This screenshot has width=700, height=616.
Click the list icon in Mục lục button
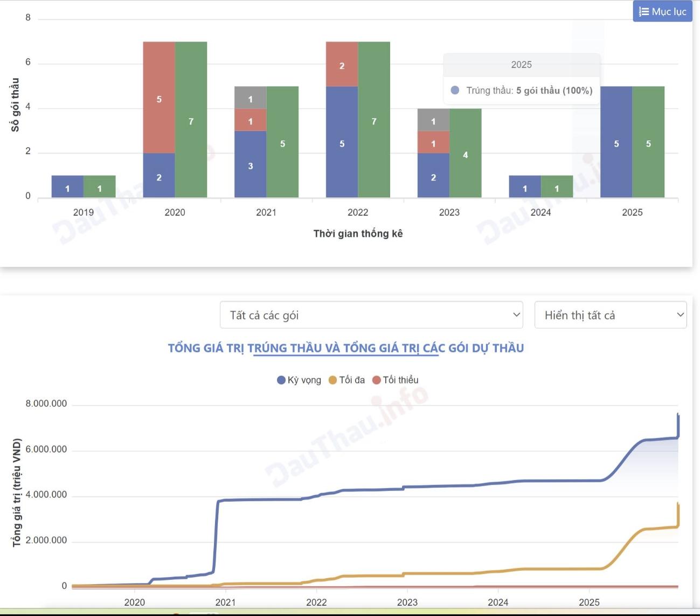tap(643, 11)
